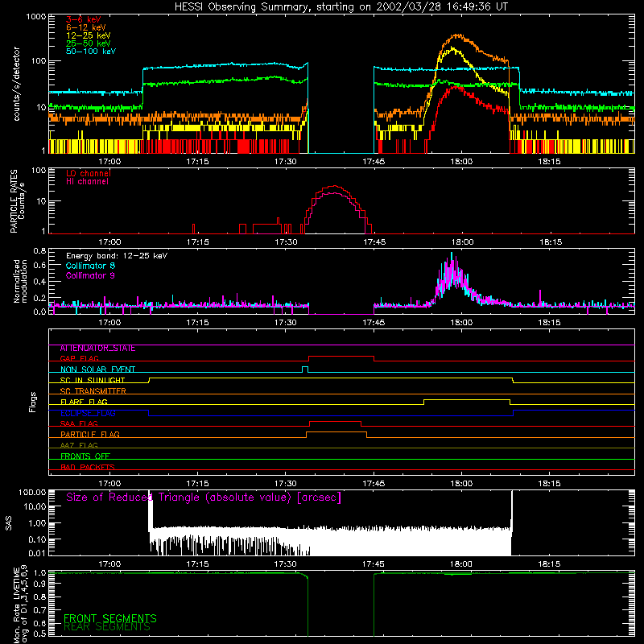
Task: Click the REAR SEGMENTS legend label
Action: 107,626
